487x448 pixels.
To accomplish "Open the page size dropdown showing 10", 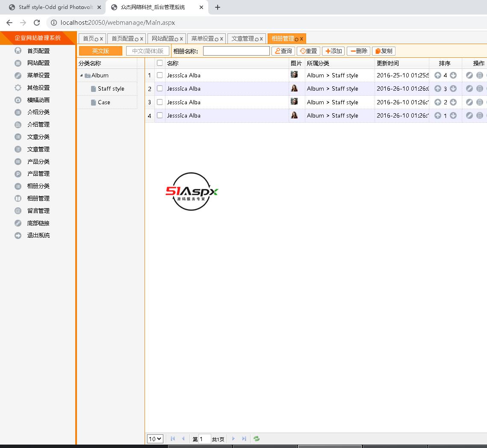I will coord(155,439).
